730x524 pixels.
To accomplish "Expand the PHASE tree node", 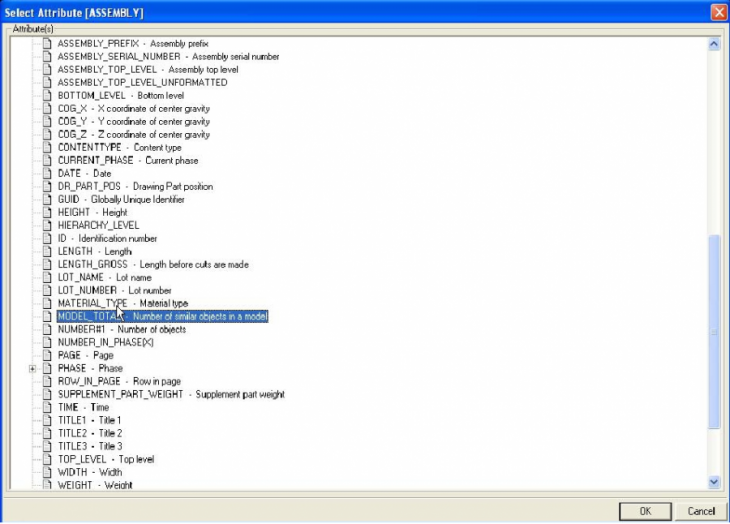I will pyautogui.click(x=32, y=368).
